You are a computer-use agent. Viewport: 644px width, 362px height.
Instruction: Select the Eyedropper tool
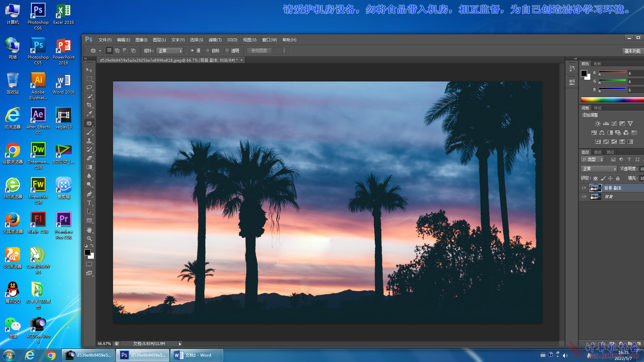pos(89,114)
